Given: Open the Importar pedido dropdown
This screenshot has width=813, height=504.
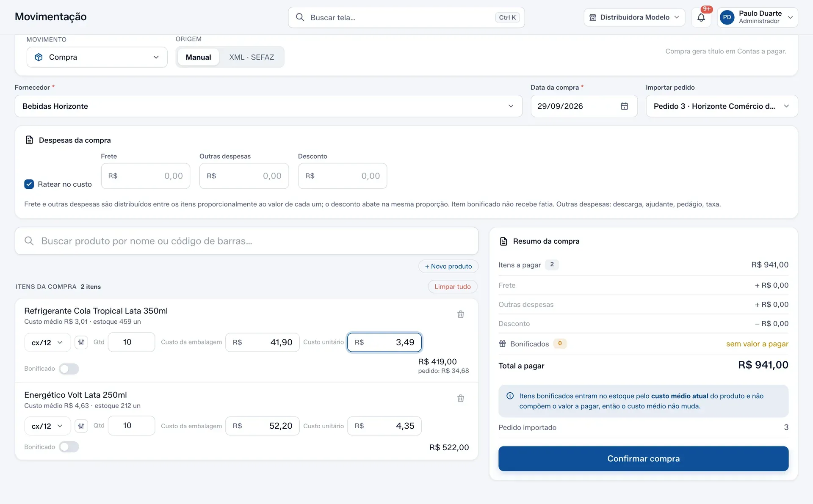Looking at the screenshot, I should pos(722,106).
